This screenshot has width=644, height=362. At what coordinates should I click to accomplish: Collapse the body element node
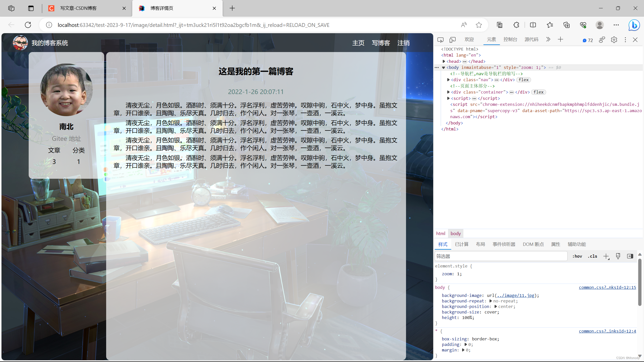click(x=444, y=67)
